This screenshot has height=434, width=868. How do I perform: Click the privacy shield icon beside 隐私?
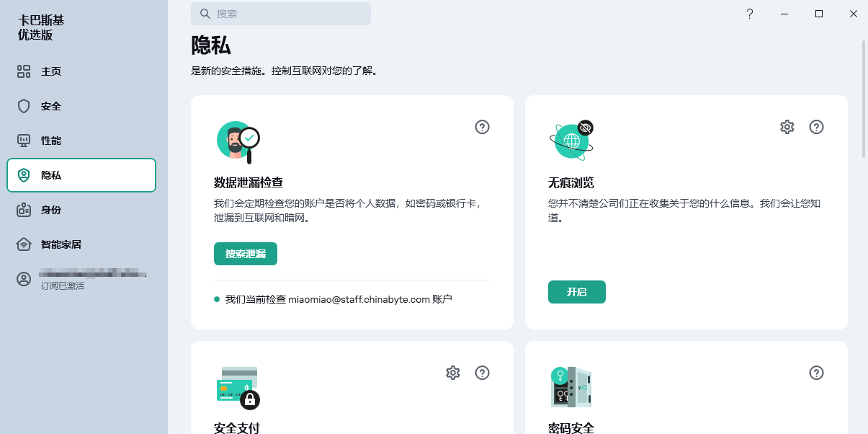point(24,175)
